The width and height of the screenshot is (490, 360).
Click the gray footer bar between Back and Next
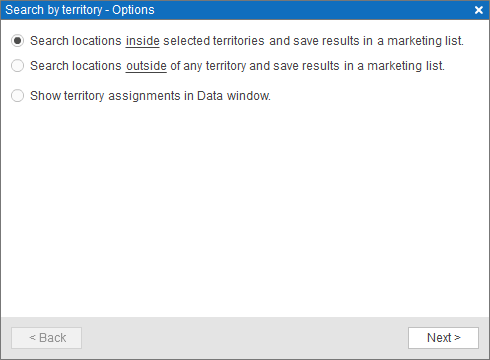245,338
